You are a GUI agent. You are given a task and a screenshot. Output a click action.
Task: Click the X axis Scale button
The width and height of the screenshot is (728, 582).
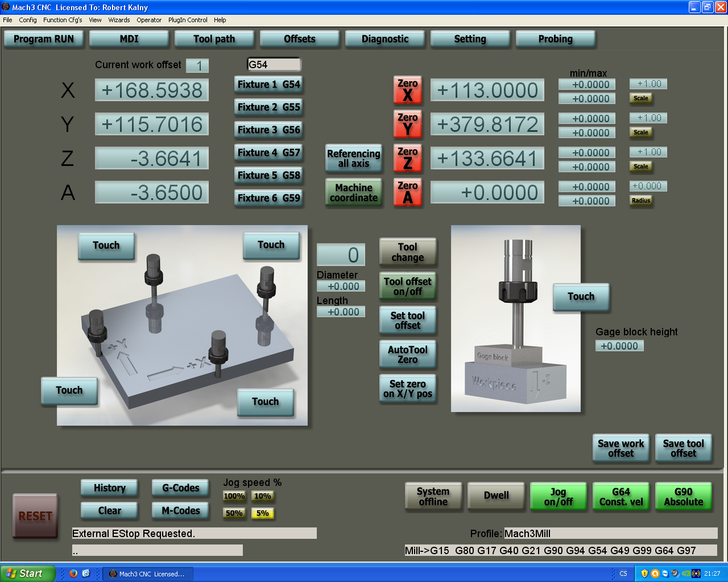point(641,98)
